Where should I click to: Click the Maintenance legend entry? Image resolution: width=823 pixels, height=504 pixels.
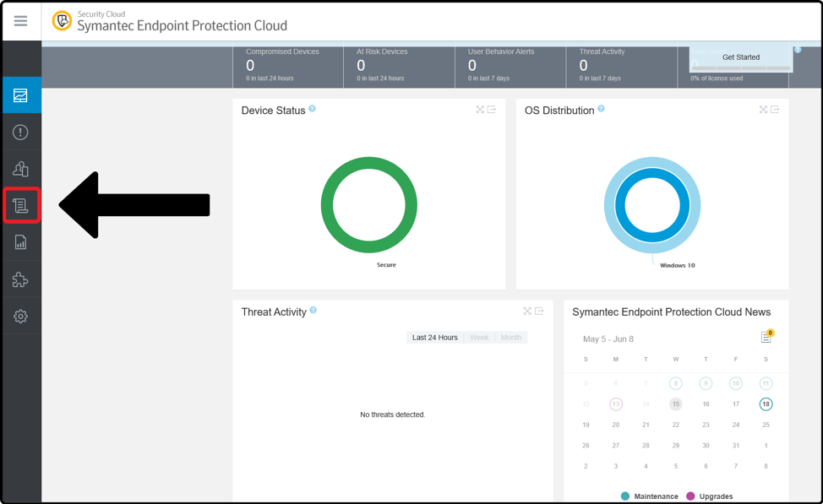pos(650,496)
